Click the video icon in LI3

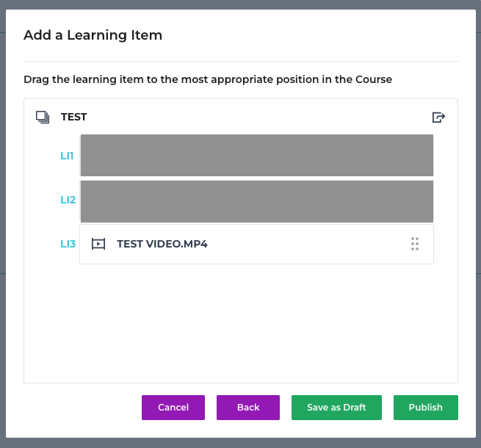[x=98, y=244]
